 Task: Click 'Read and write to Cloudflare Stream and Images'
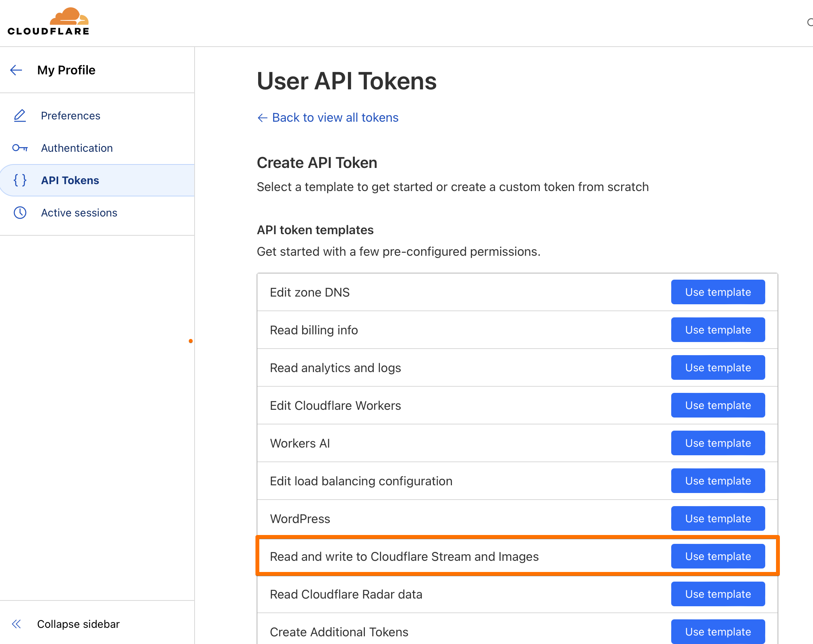[x=404, y=557]
